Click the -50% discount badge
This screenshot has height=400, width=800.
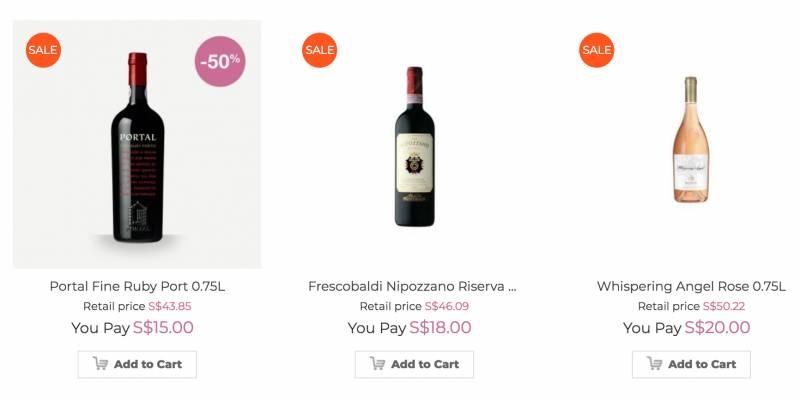tap(220, 61)
